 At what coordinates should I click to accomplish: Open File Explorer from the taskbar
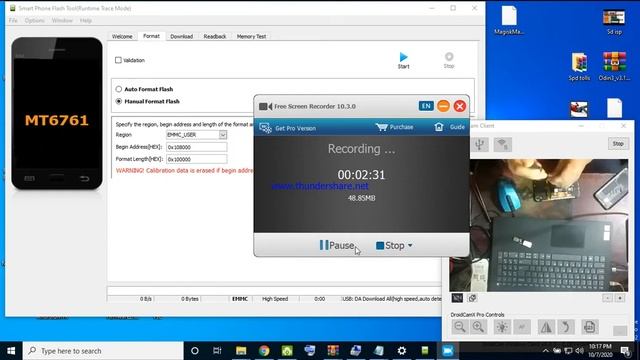tap(241, 351)
